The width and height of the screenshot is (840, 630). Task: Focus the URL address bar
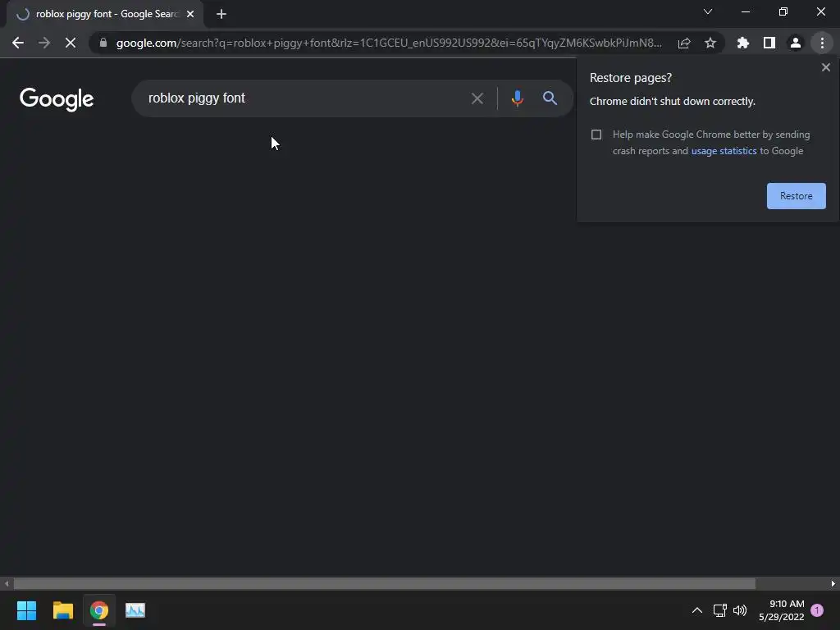pyautogui.click(x=388, y=43)
